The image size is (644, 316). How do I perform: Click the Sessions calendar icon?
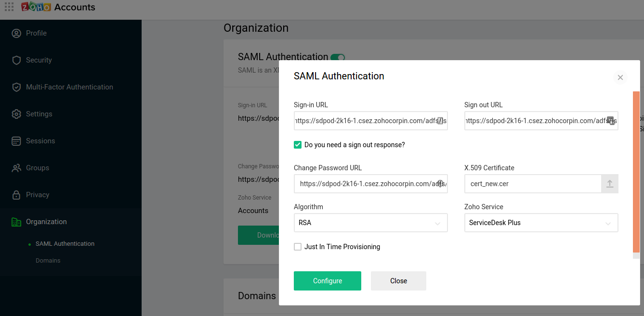16,141
